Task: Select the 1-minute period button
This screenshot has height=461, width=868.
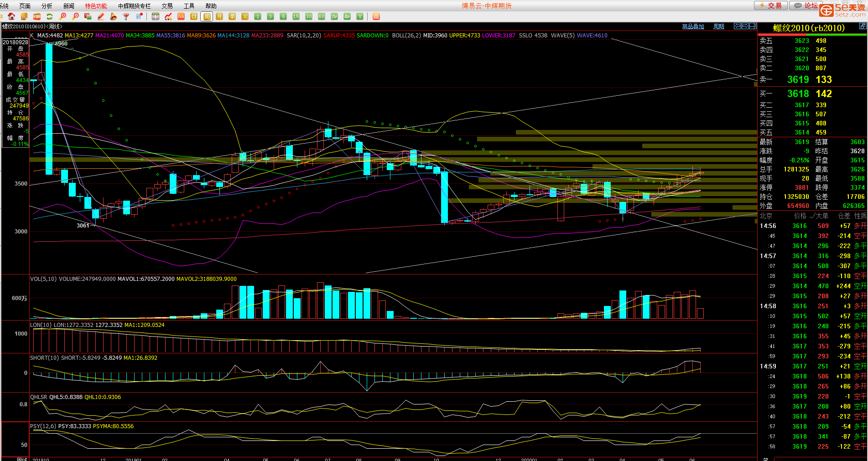Action: tap(258, 16)
